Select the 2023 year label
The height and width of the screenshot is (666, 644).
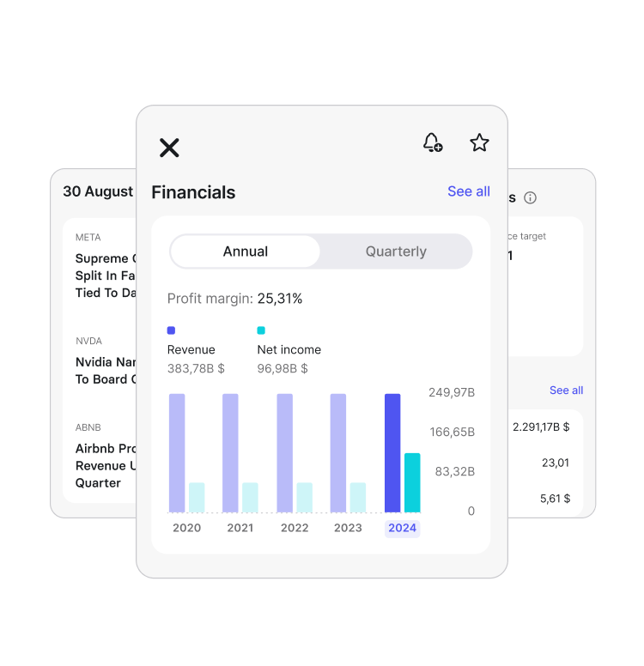tap(348, 528)
